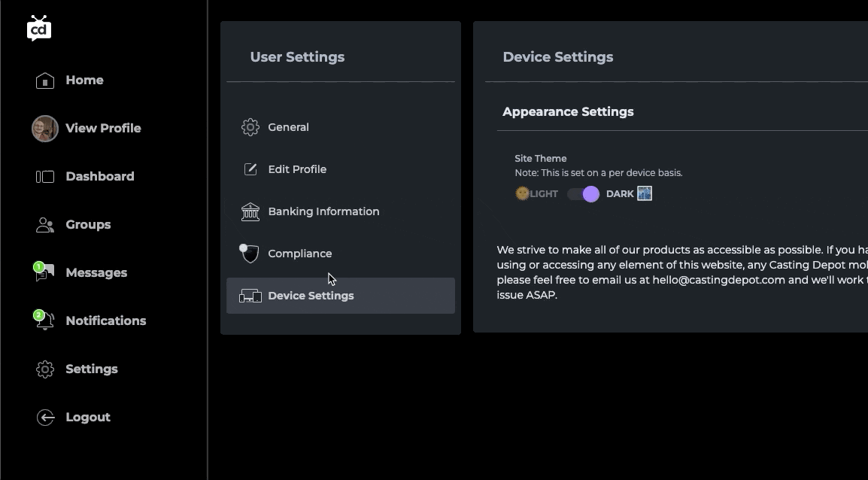Click the View Profile link
This screenshot has height=480, width=868.
point(103,129)
